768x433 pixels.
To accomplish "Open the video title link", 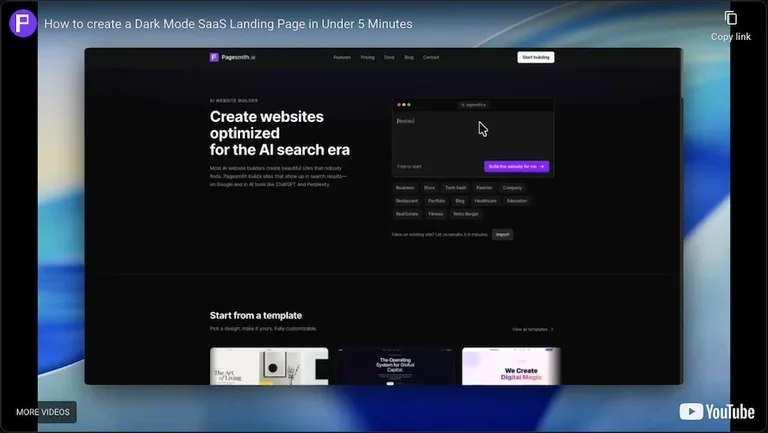I will 228,24.
